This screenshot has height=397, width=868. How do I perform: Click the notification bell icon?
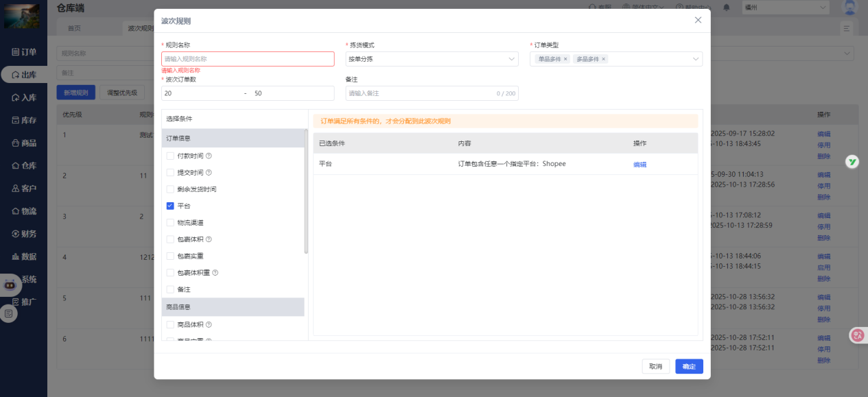727,8
